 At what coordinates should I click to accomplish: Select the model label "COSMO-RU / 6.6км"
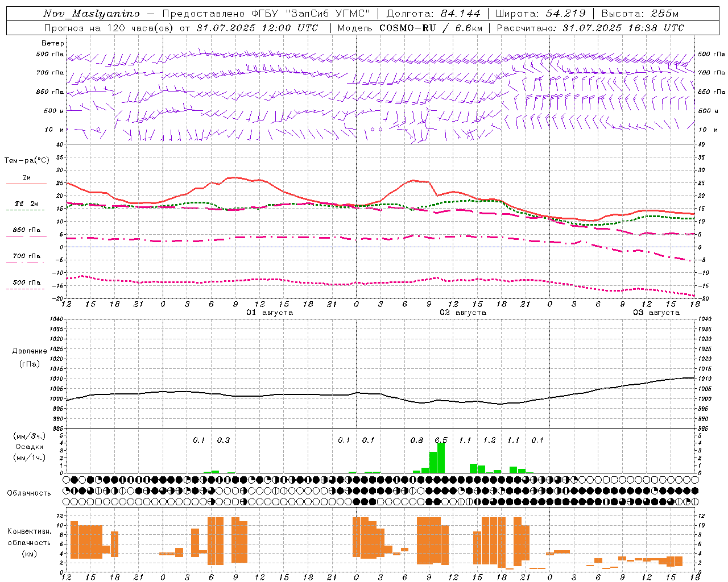coord(431,28)
